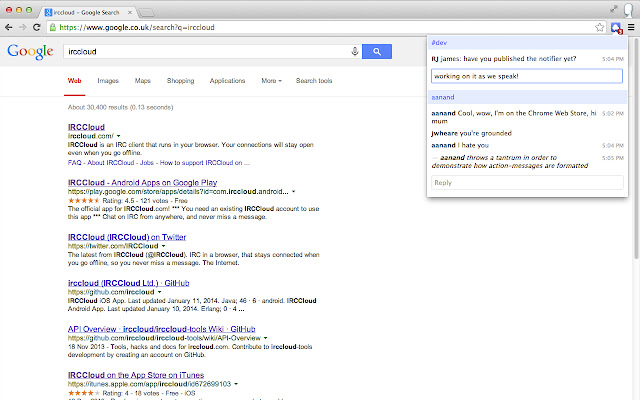The height and width of the screenshot is (400, 640).
Task: Click the browser back arrow
Action: click(x=9, y=27)
